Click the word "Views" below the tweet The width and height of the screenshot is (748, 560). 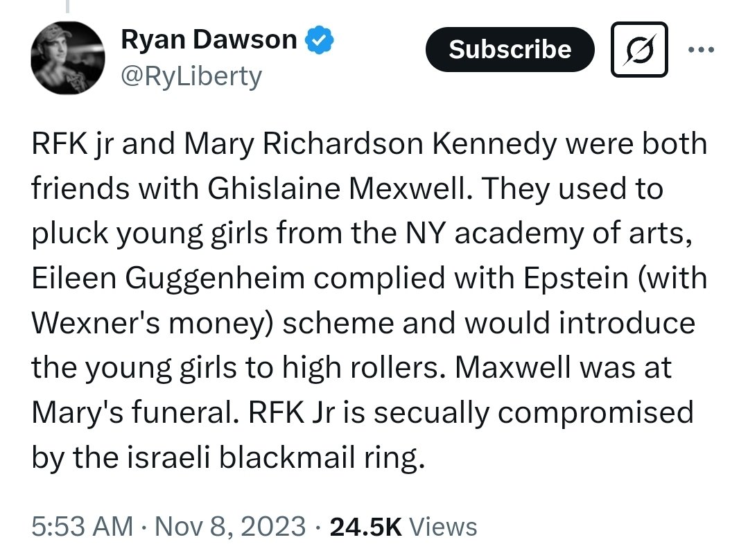[443, 526]
